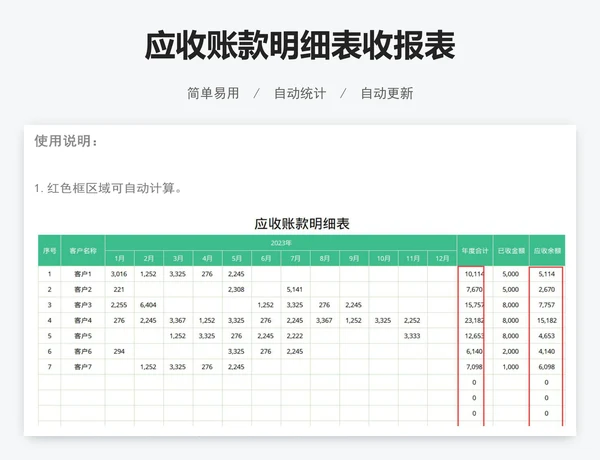This screenshot has height=460, width=600.
Task: Select 客户2's January value 221
Action: click(119, 290)
